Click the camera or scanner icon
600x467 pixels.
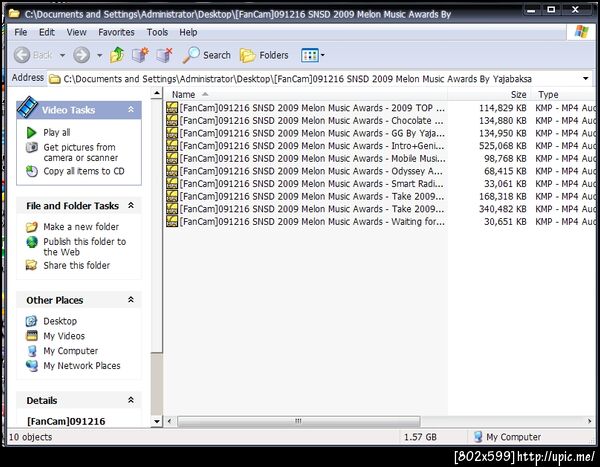31,147
